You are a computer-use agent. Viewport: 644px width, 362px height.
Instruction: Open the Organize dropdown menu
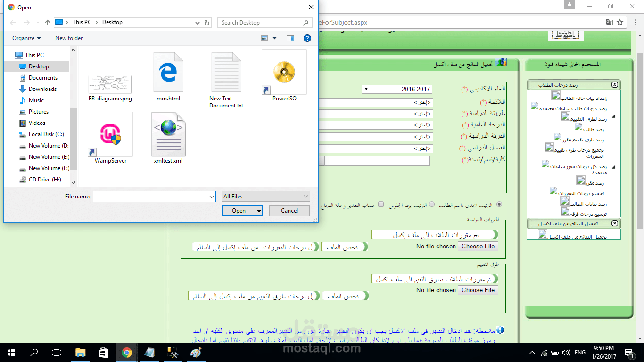click(26, 38)
